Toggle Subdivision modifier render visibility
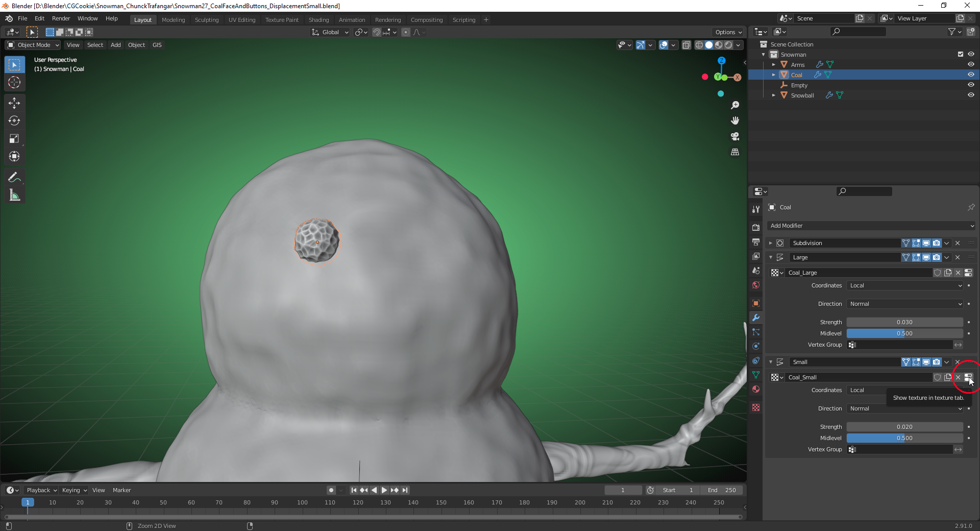Image resolution: width=980 pixels, height=531 pixels. click(x=937, y=243)
